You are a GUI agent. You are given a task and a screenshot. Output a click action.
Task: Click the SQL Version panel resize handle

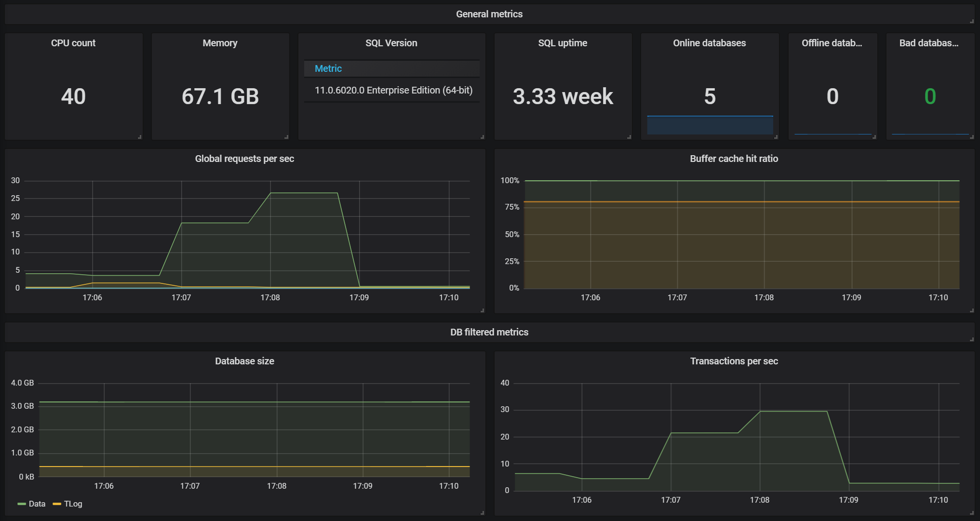(482, 137)
